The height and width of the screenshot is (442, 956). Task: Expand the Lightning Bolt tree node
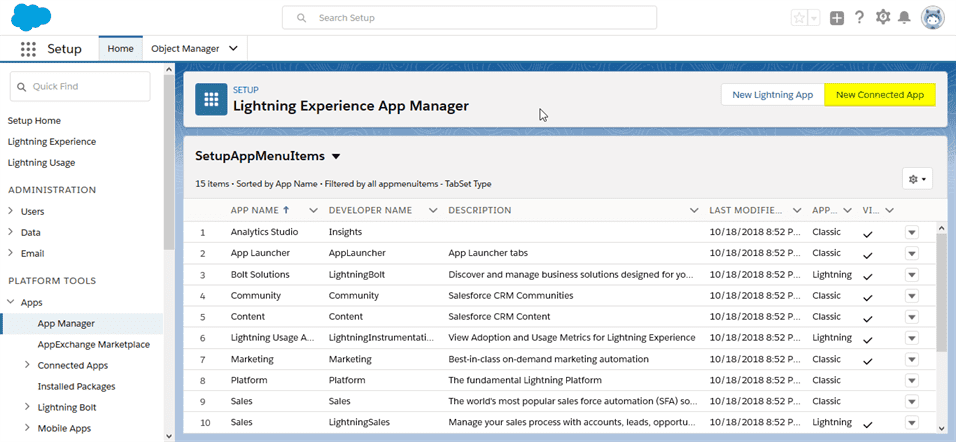(27, 407)
